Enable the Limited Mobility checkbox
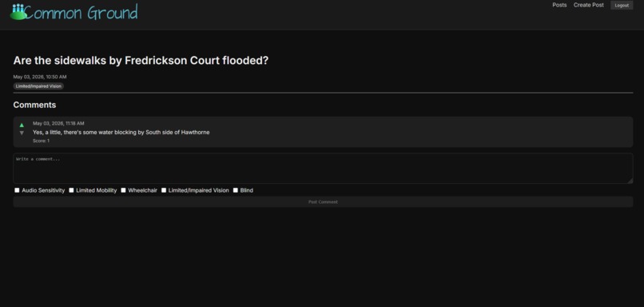The width and height of the screenshot is (644, 307). pyautogui.click(x=71, y=190)
